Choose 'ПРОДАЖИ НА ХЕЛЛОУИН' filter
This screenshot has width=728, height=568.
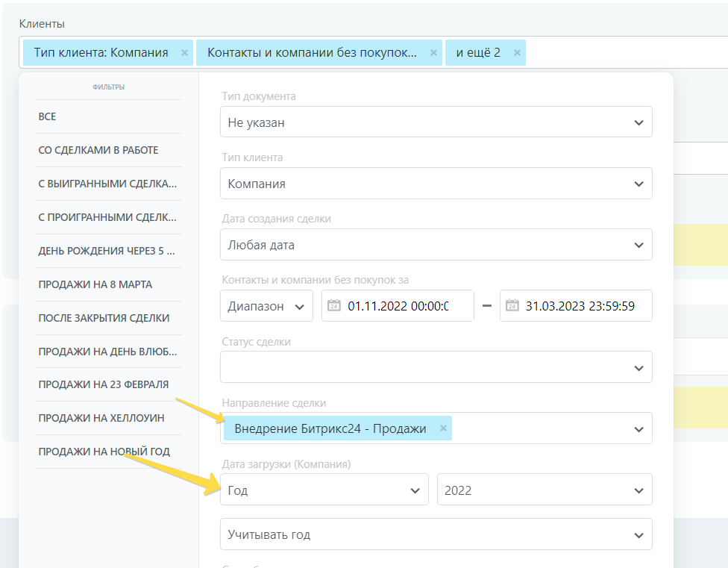tap(101, 418)
